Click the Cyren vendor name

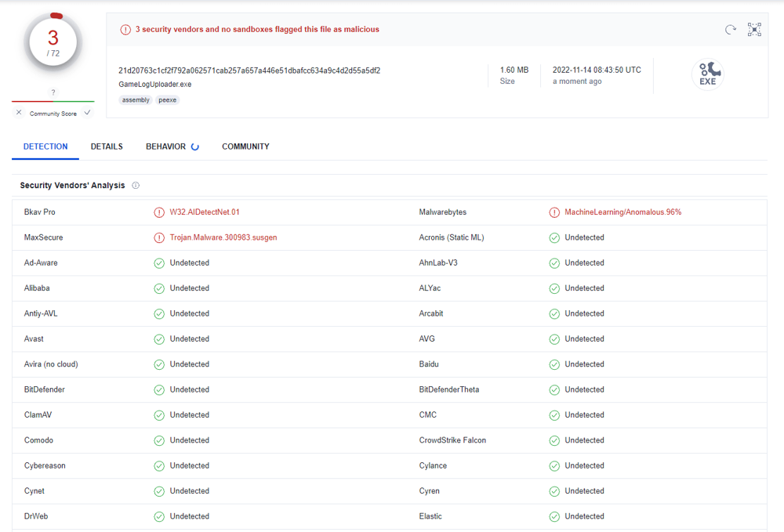pyautogui.click(x=429, y=491)
